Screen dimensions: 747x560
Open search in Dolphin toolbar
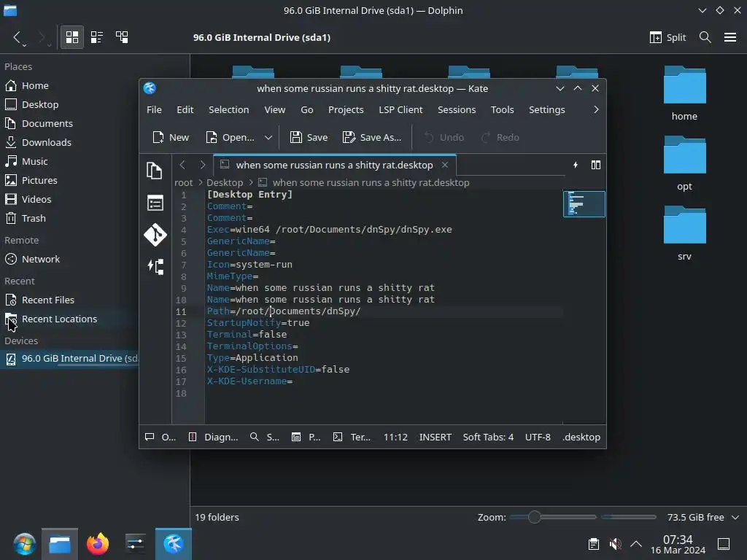[705, 37]
